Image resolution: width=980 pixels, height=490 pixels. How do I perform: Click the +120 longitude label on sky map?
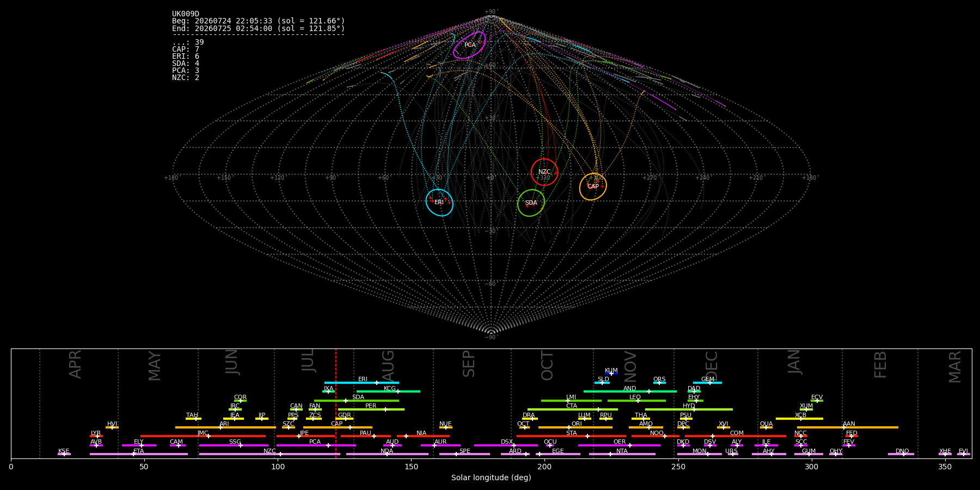click(x=277, y=178)
